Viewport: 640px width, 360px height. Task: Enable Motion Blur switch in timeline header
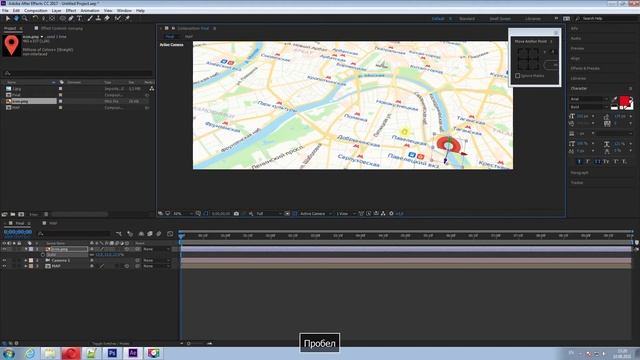pos(159,234)
